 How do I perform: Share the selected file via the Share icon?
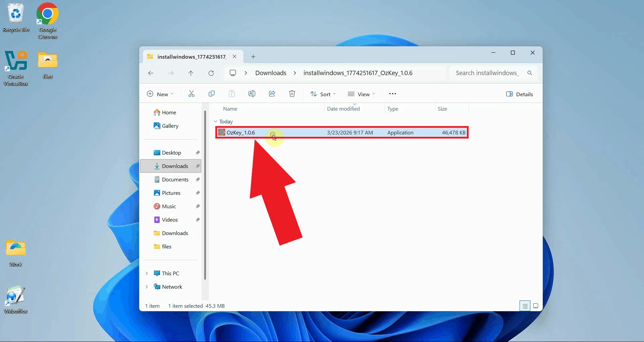tap(272, 94)
